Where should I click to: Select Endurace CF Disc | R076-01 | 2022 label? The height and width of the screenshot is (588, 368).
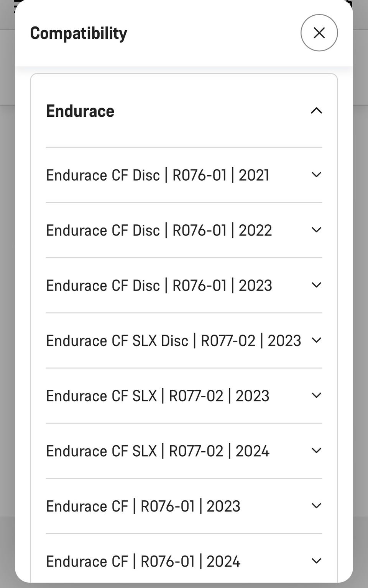pos(159,230)
